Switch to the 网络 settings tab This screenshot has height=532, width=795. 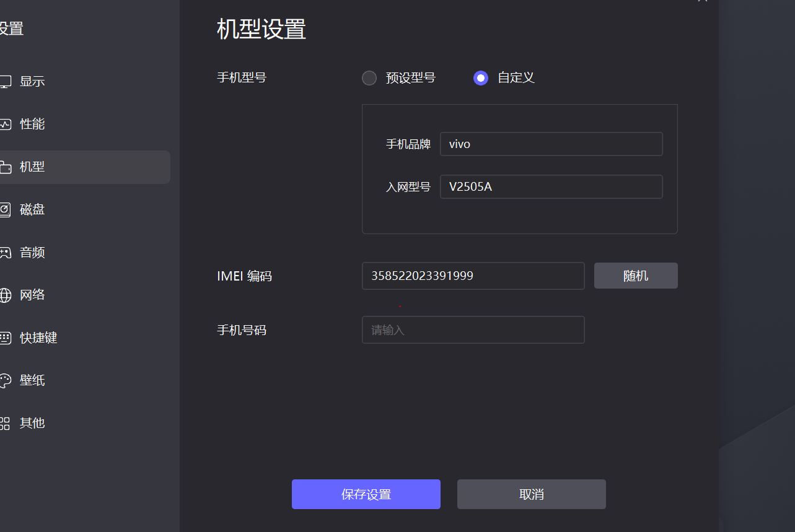(32, 295)
